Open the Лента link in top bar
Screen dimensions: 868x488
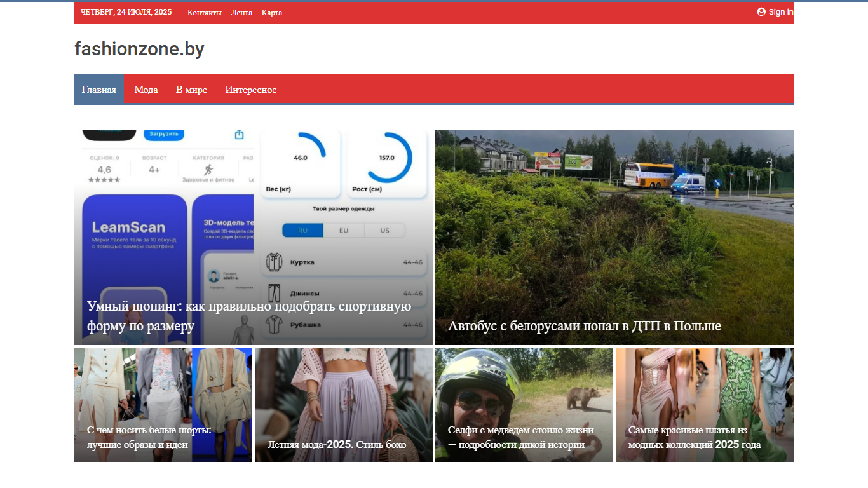(x=241, y=13)
